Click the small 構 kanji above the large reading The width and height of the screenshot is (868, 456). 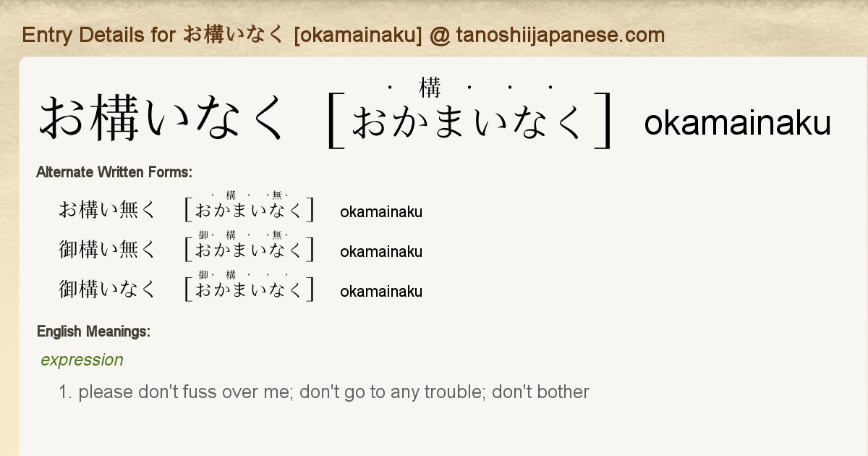coord(430,88)
